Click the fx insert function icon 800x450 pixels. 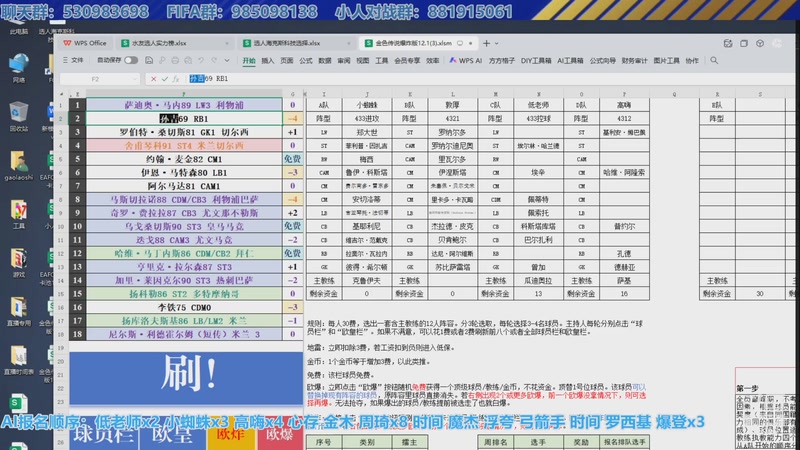176,79
